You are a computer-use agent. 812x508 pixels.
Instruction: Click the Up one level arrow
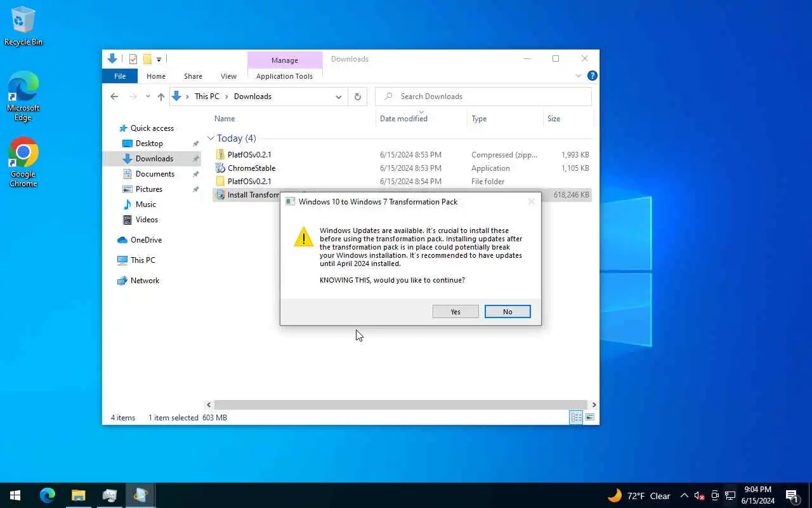click(161, 97)
